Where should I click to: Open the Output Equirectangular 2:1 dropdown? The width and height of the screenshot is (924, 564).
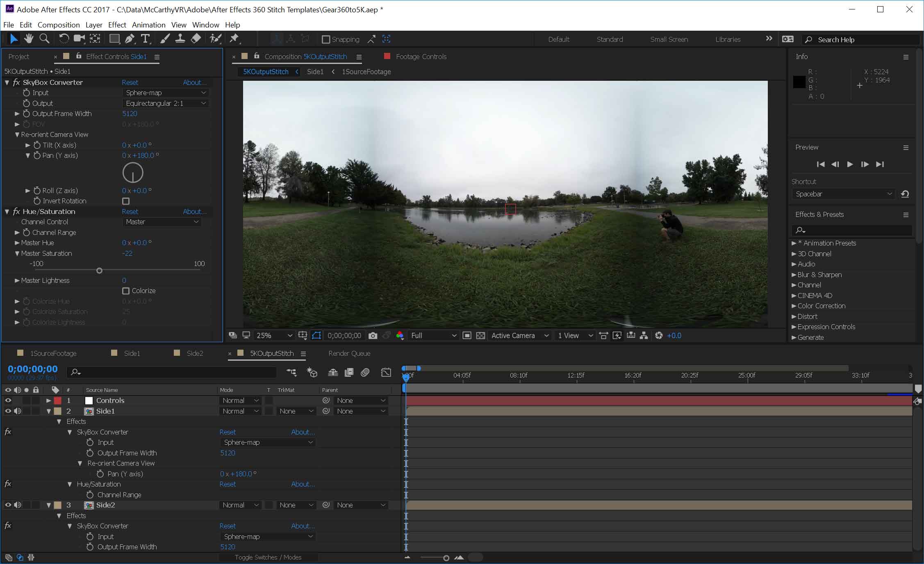click(x=166, y=103)
